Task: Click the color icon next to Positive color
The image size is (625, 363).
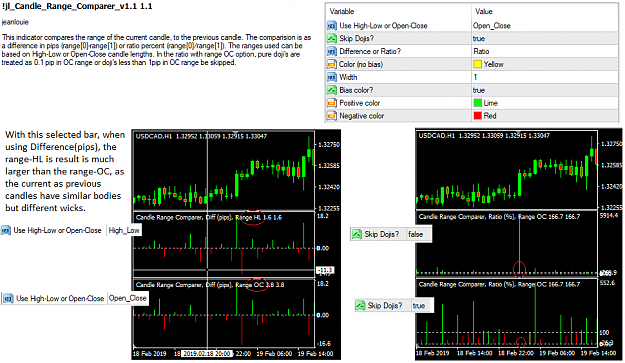Action: [332, 103]
